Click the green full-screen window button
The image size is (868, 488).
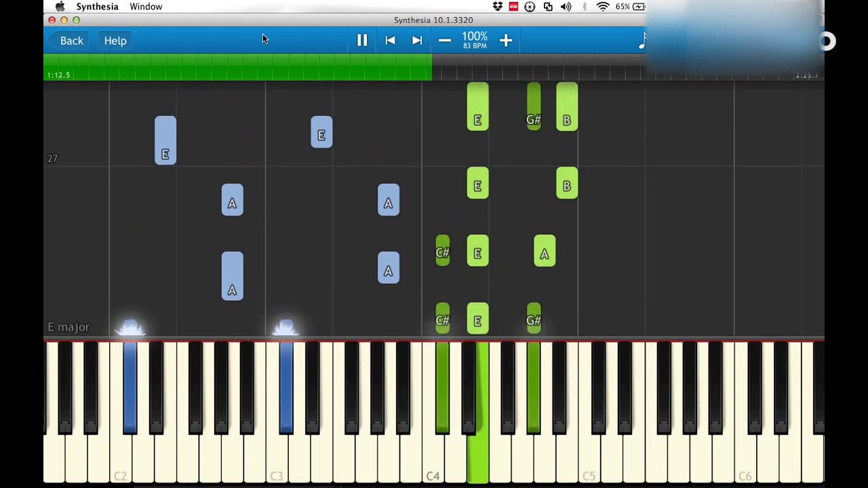tap(76, 20)
